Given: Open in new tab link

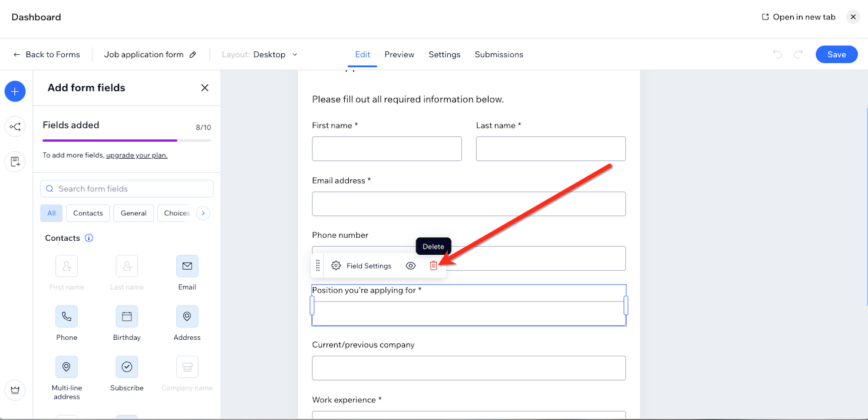Looking at the screenshot, I should (x=798, y=17).
